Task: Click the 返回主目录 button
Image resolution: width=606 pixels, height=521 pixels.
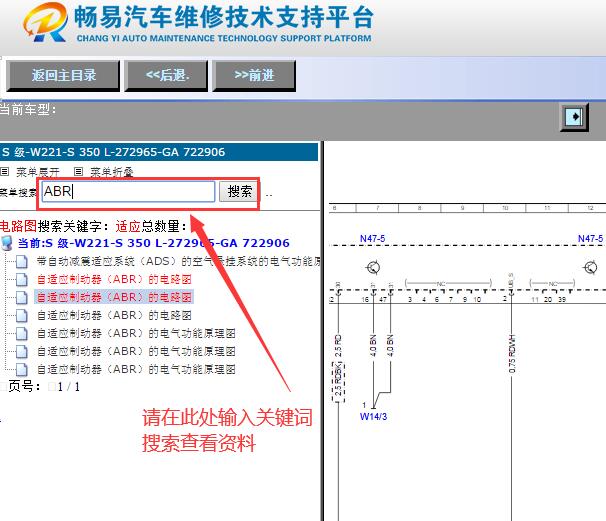Action: coord(63,75)
